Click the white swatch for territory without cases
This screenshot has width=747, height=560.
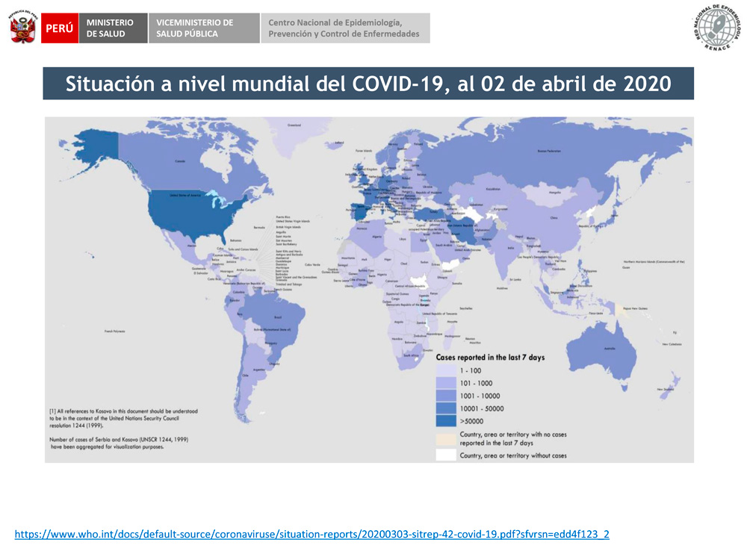click(445, 455)
